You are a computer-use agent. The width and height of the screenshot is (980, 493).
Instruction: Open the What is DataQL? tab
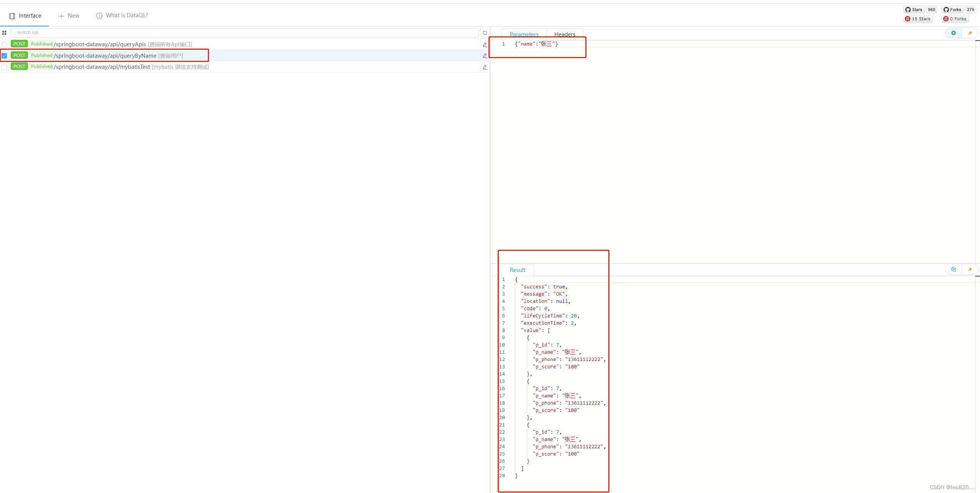pyautogui.click(x=122, y=16)
